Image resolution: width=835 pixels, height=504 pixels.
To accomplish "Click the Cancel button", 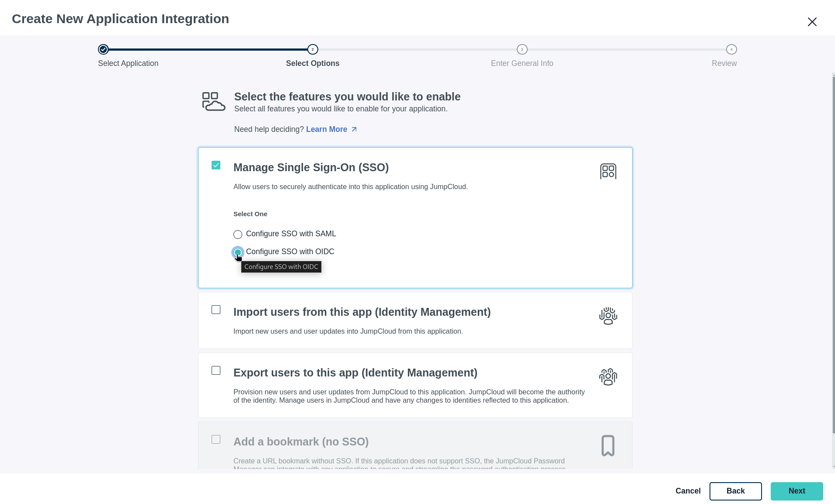I will (x=688, y=491).
